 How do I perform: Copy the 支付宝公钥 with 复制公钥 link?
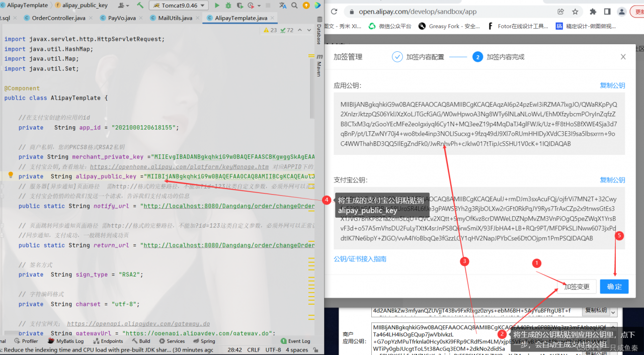tap(612, 180)
